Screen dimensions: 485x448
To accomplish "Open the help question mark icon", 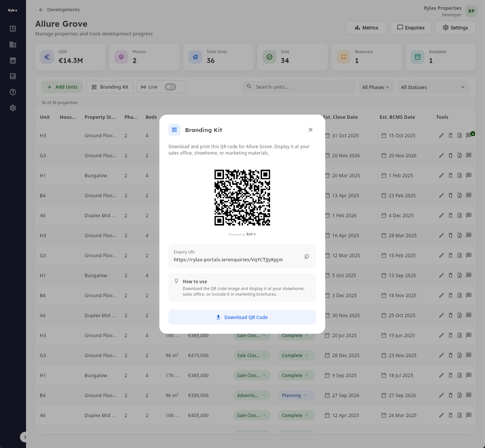I will (13, 92).
